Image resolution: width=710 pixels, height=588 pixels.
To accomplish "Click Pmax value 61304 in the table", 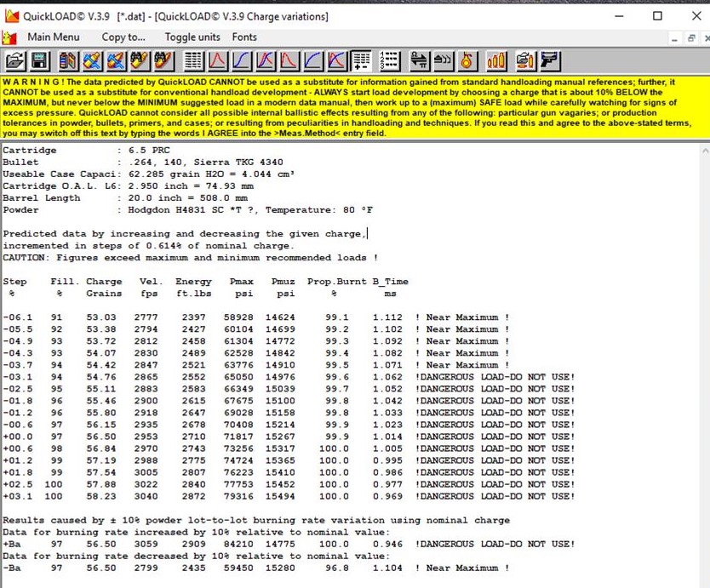I will [x=238, y=341].
